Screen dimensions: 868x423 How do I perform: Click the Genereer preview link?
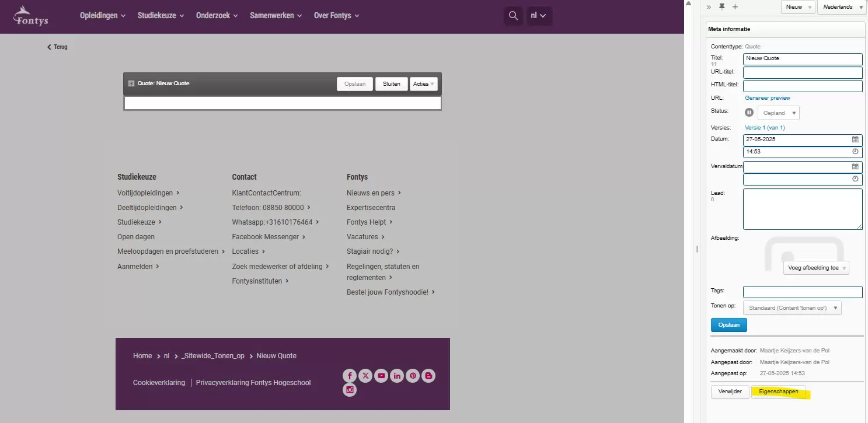click(768, 98)
